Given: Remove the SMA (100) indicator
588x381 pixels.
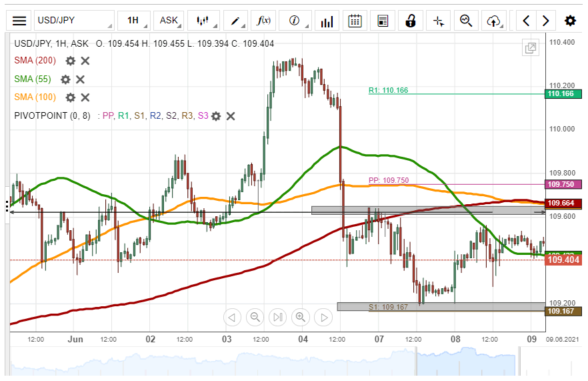Looking at the screenshot, I should pyautogui.click(x=85, y=97).
